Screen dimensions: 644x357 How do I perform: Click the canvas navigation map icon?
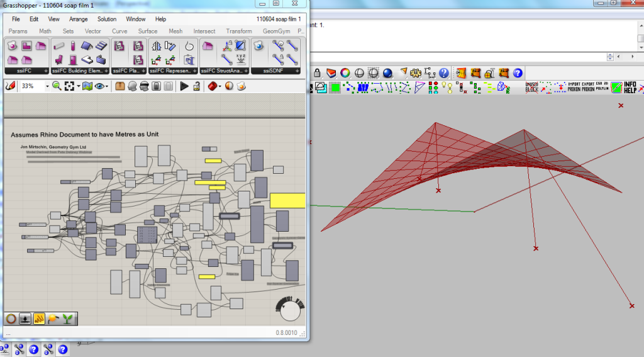click(87, 86)
